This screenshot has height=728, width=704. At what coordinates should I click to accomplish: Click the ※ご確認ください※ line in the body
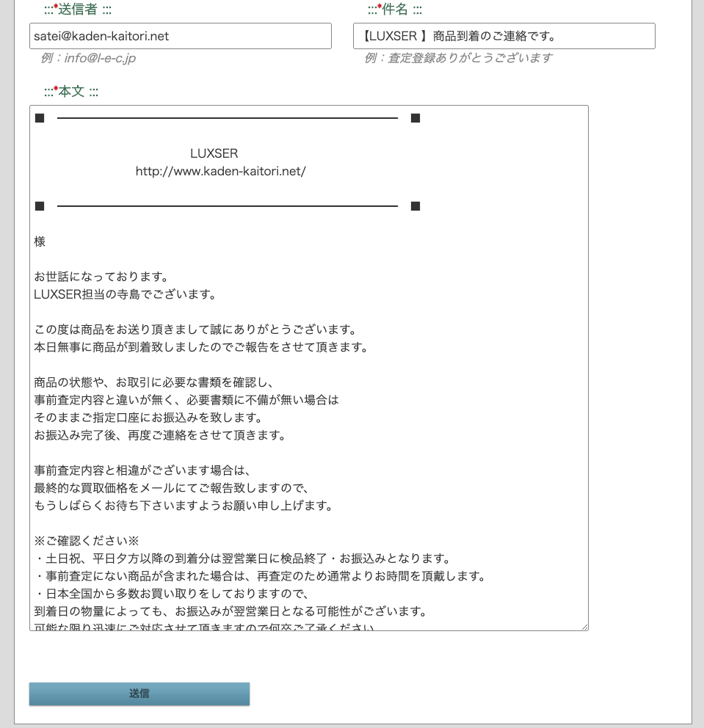coord(86,541)
